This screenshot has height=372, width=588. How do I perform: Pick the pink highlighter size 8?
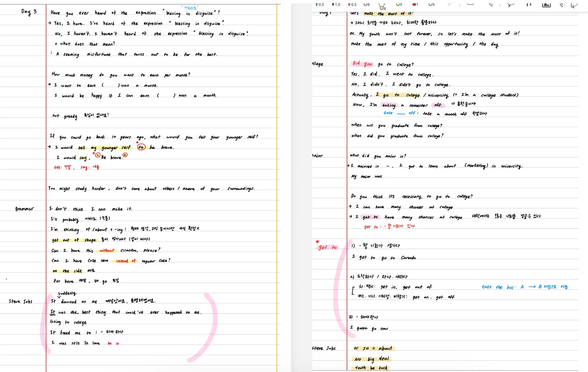click(x=367, y=4)
